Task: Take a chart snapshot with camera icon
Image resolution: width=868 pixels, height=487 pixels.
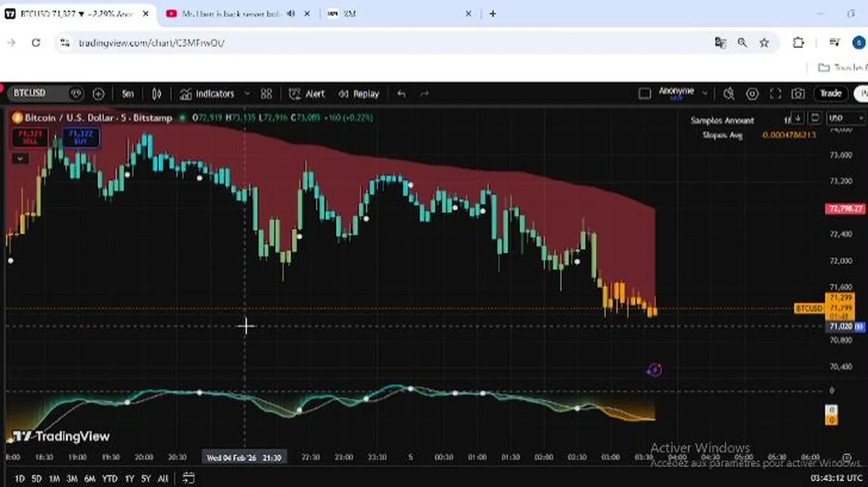Action: click(798, 93)
